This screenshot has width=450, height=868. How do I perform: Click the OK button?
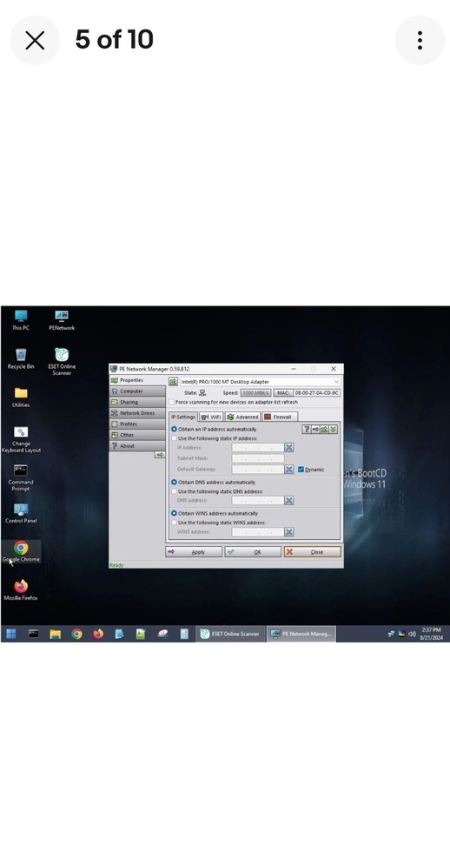[253, 552]
